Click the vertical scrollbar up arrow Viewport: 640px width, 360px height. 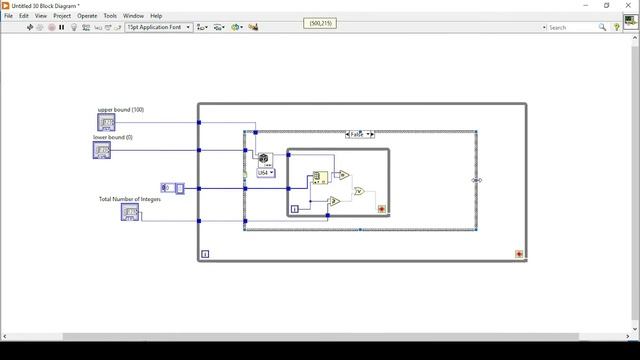tap(635, 38)
